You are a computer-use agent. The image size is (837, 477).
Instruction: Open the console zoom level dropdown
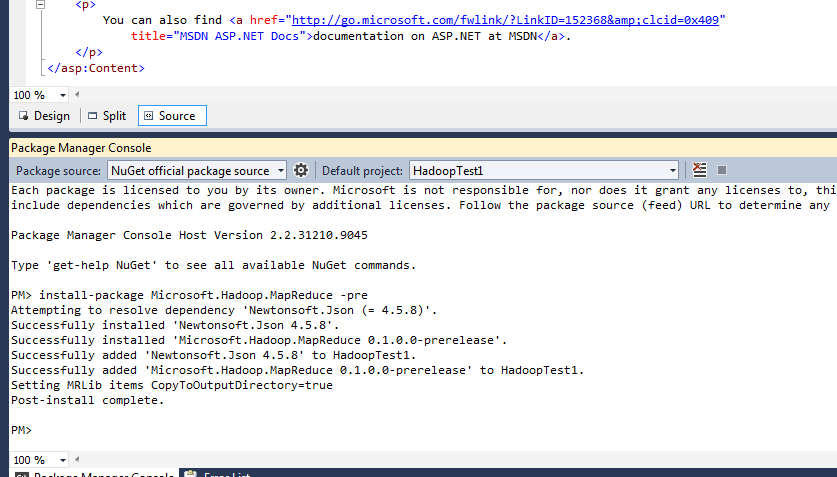click(x=63, y=460)
